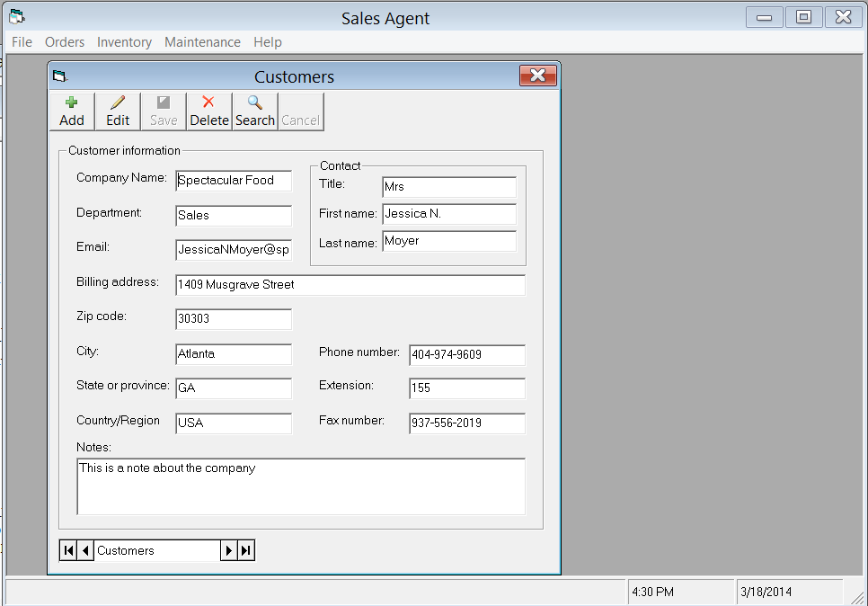The image size is (868, 606).
Task: Cancel the current operation
Action: (x=300, y=110)
